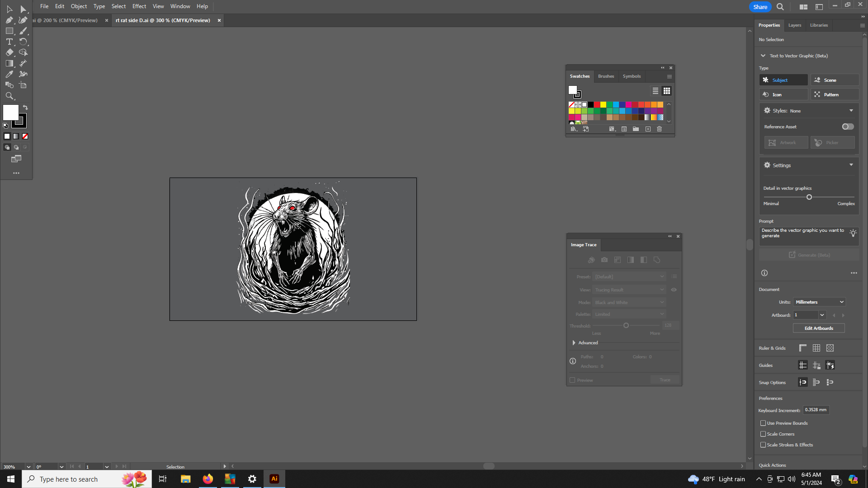The height and width of the screenshot is (488, 868).
Task: Click the Share button
Action: click(x=760, y=7)
